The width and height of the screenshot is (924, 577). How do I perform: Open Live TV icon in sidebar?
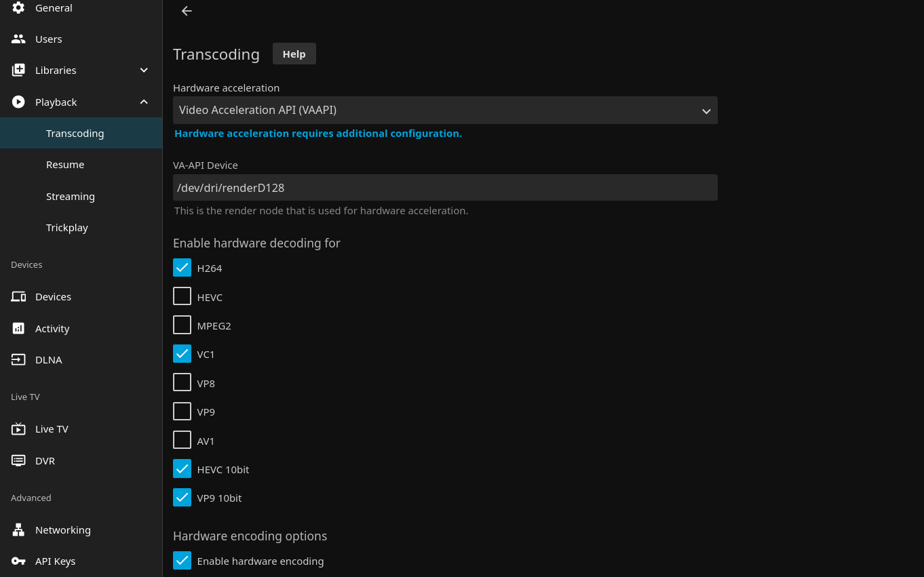tap(18, 429)
